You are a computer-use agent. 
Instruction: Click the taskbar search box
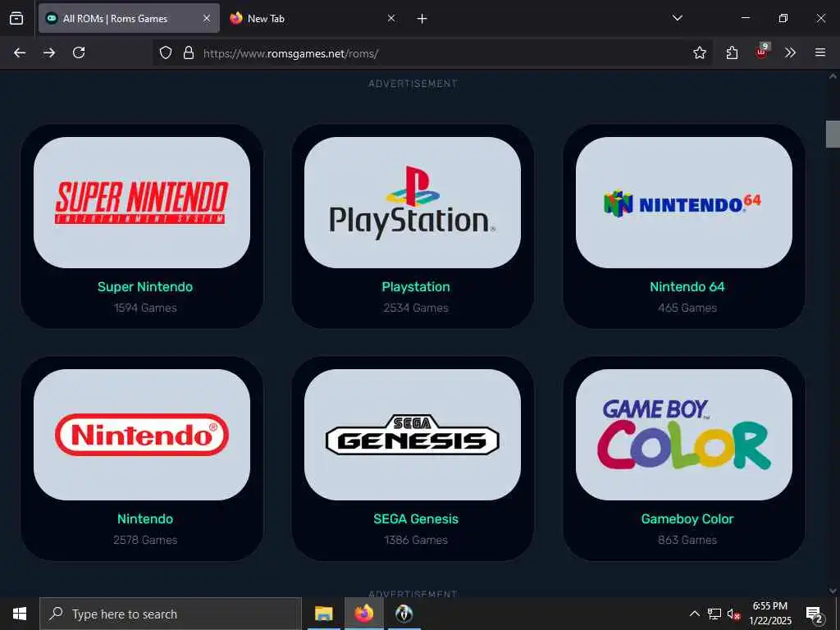pyautogui.click(x=171, y=614)
